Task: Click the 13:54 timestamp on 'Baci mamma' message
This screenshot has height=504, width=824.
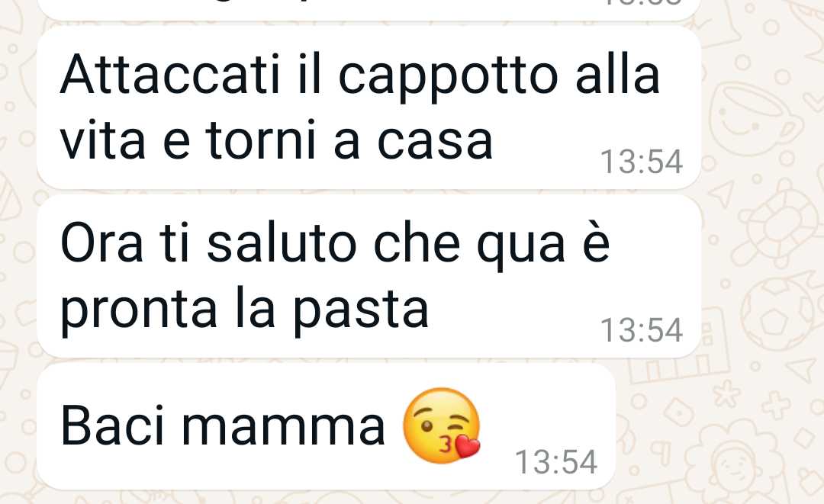Action: click(556, 462)
